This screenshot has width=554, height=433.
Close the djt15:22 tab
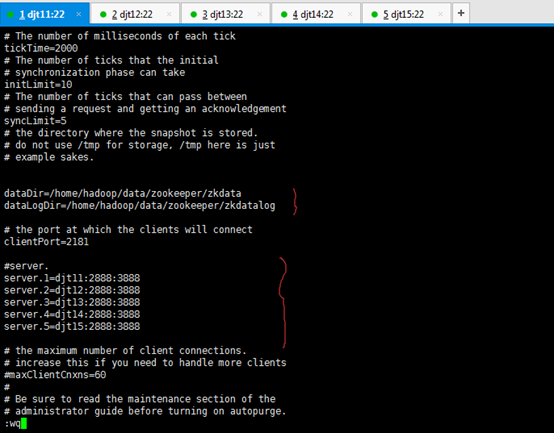pyautogui.click(x=440, y=14)
